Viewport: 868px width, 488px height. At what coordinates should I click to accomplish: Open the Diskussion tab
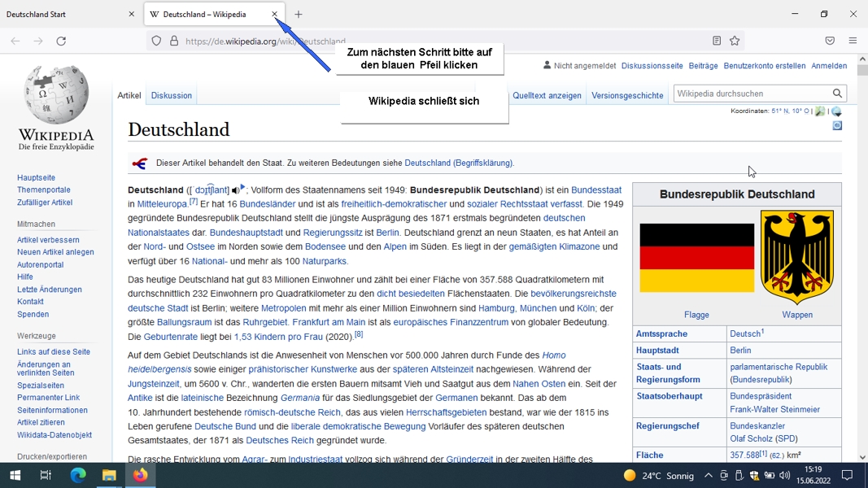172,95
